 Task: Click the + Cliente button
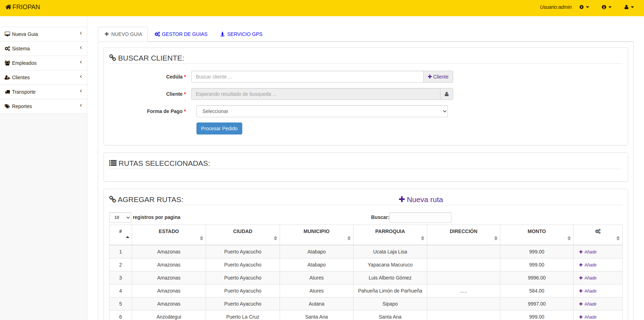coord(438,77)
